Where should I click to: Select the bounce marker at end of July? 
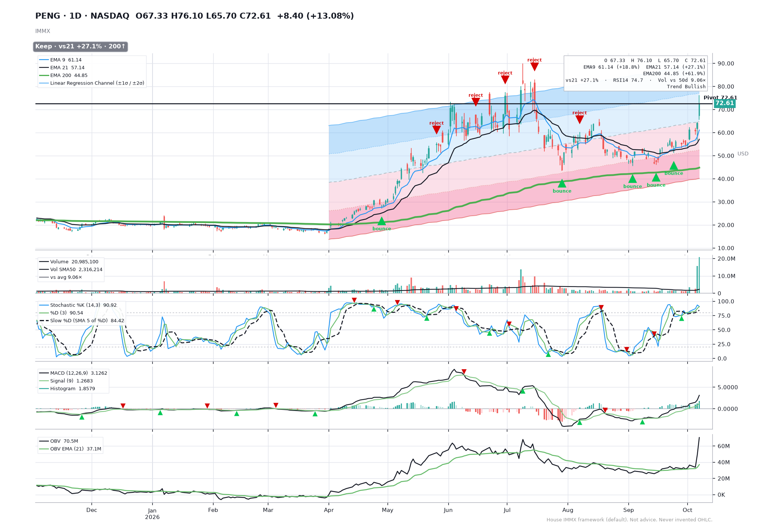[562, 183]
